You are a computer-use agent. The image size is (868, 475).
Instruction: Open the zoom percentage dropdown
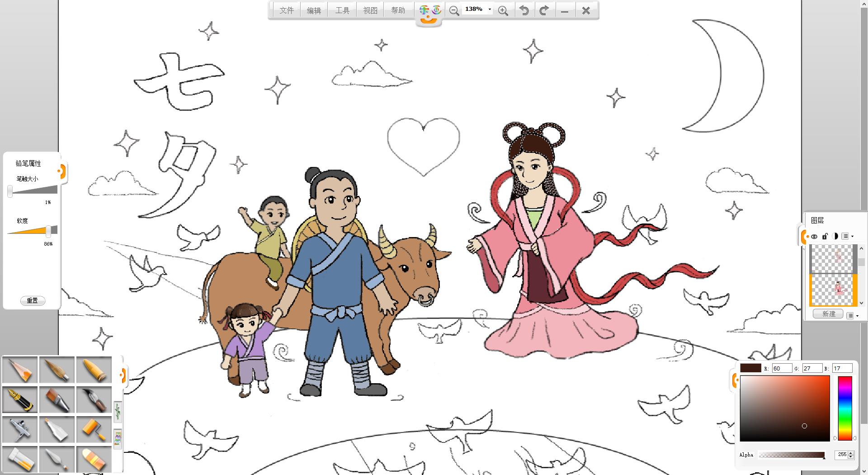coord(490,9)
